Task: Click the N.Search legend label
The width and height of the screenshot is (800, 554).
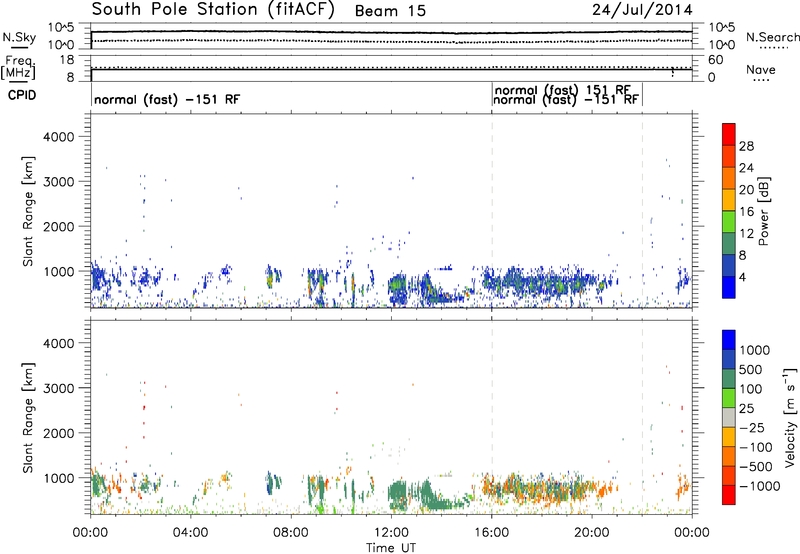Action: tap(772, 37)
